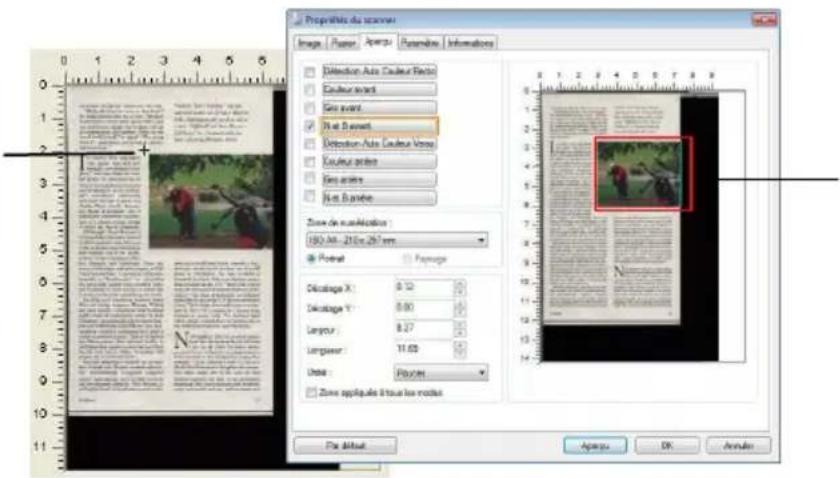
Task: Decrease Longueur with down arrow
Action: (x=460, y=354)
